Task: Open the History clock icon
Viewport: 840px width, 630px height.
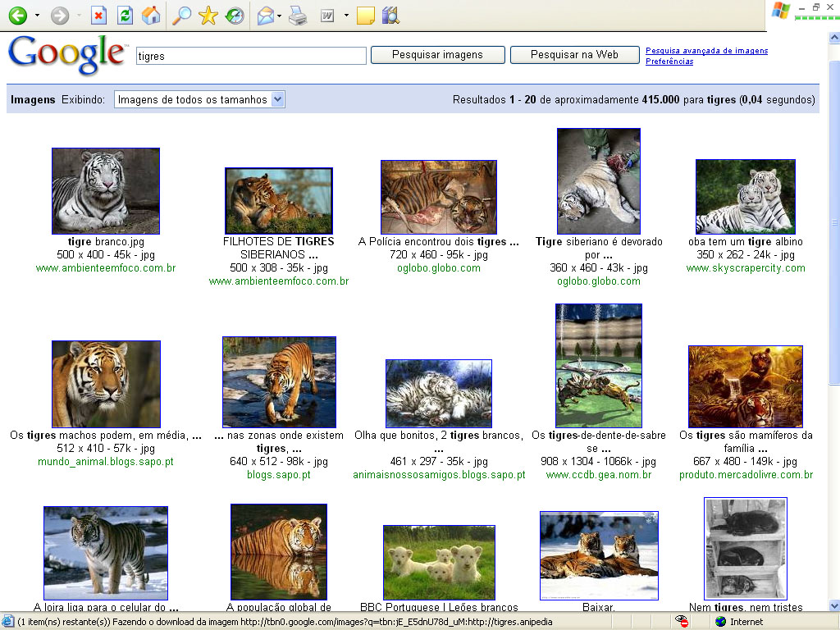Action: (x=235, y=16)
